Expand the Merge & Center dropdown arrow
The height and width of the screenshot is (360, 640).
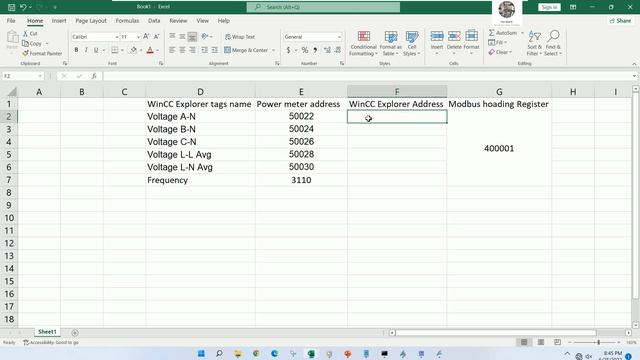pyautogui.click(x=273, y=50)
